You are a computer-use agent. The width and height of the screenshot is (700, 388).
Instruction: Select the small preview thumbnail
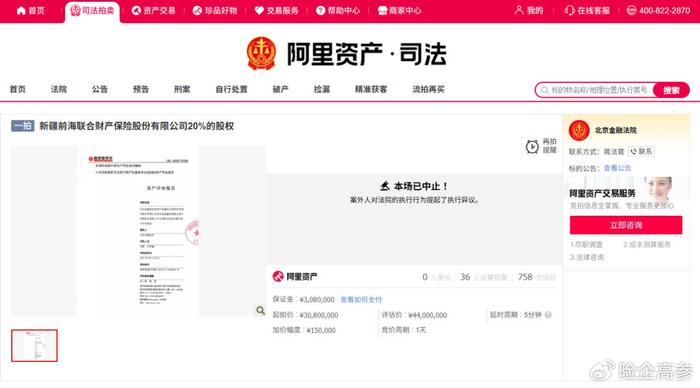pyautogui.click(x=34, y=346)
